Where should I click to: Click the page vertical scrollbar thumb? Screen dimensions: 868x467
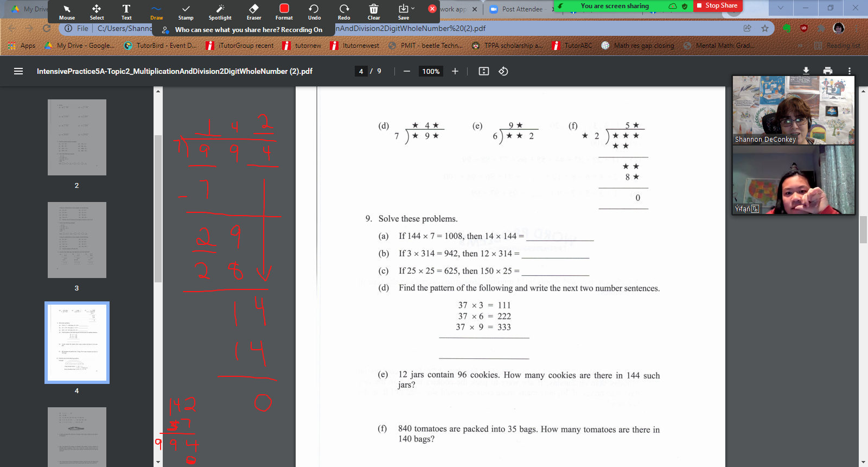864,230
